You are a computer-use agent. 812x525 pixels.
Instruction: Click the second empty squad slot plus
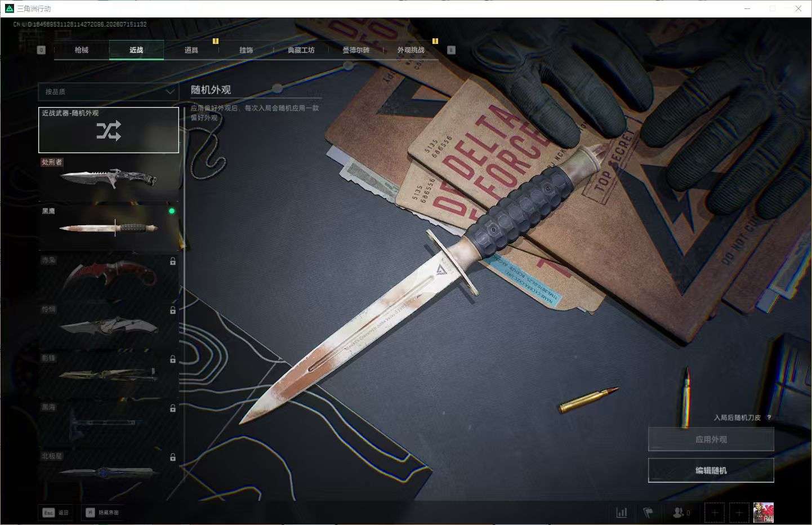pos(739,513)
